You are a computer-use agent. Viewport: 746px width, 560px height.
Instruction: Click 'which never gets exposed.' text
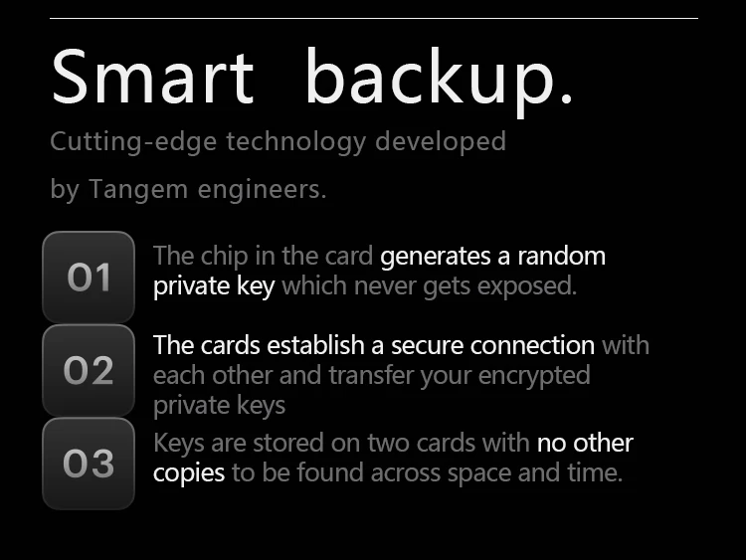coord(429,287)
